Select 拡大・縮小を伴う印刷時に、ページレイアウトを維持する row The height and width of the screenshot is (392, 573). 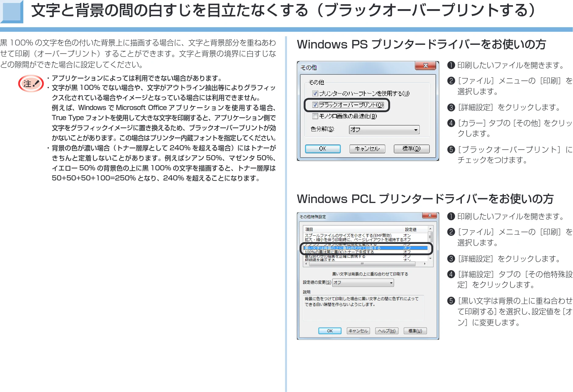(x=365, y=240)
